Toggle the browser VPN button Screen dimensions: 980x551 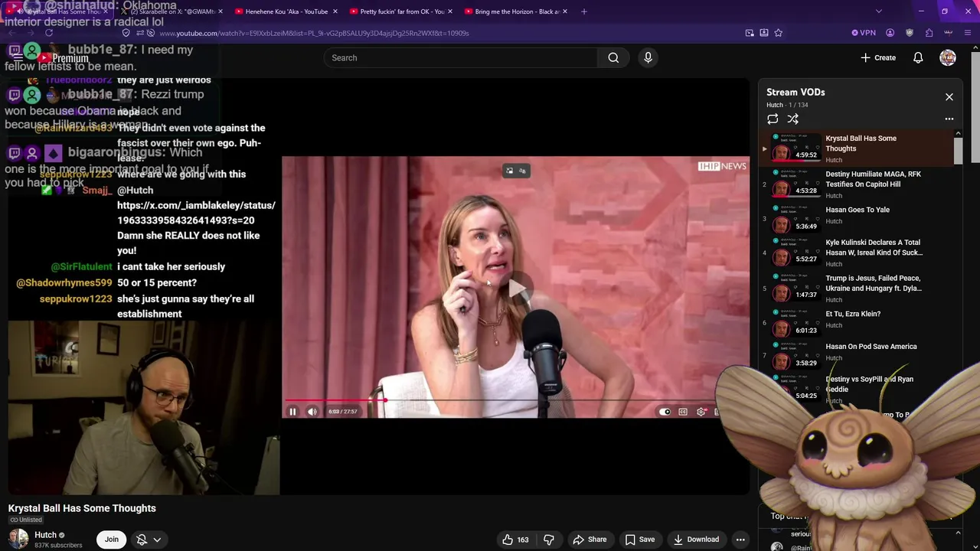[864, 33]
